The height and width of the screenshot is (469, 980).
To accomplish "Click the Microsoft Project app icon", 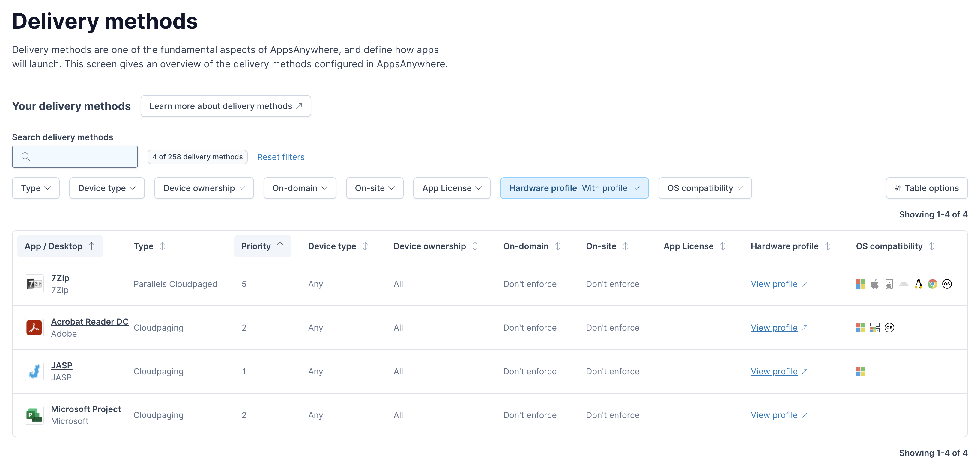I will coord(34,415).
